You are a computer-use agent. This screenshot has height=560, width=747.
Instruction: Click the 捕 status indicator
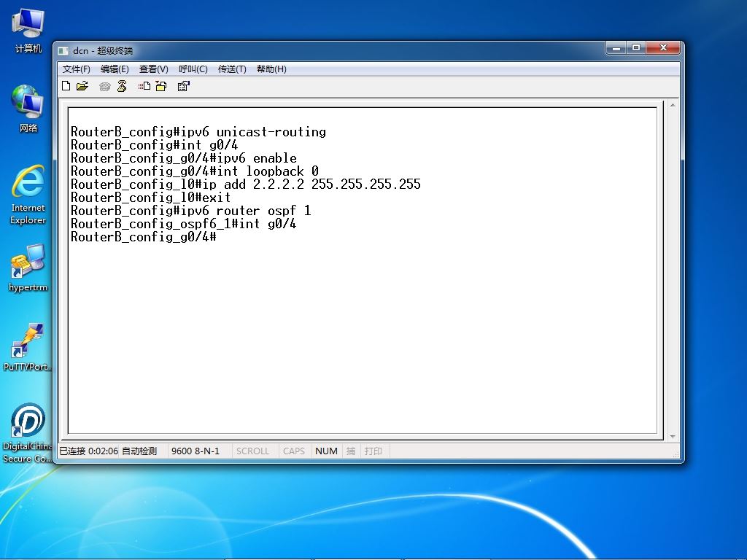coord(351,451)
